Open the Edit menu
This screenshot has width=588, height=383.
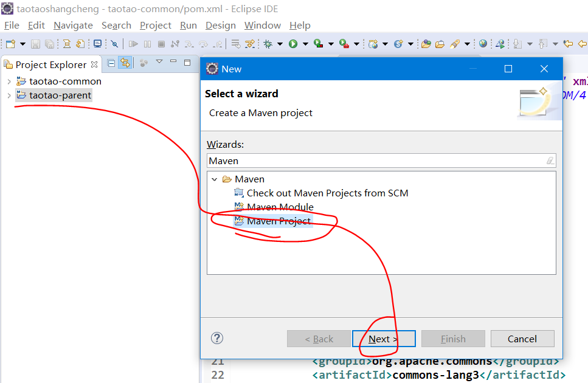point(36,26)
